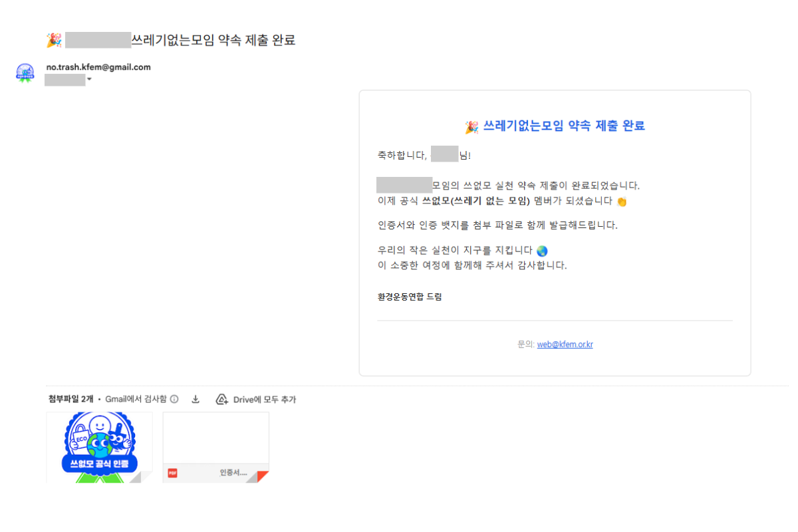Click the 'Drive에 모두 추가' label

(264, 400)
